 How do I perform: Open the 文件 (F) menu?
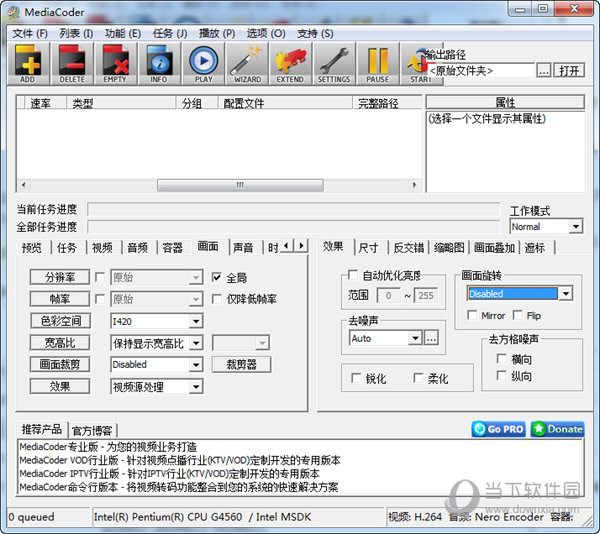30,34
